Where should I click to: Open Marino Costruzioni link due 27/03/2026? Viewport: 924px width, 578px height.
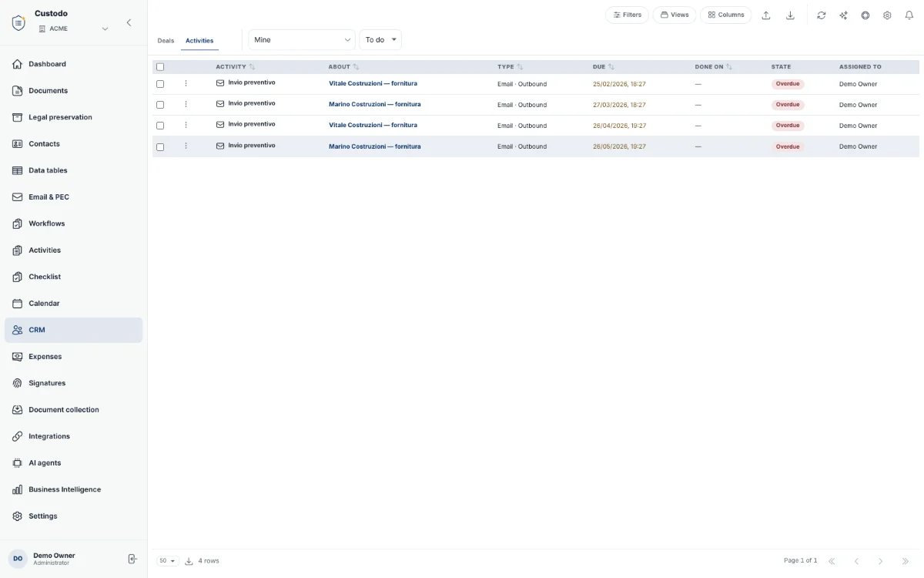click(x=375, y=104)
